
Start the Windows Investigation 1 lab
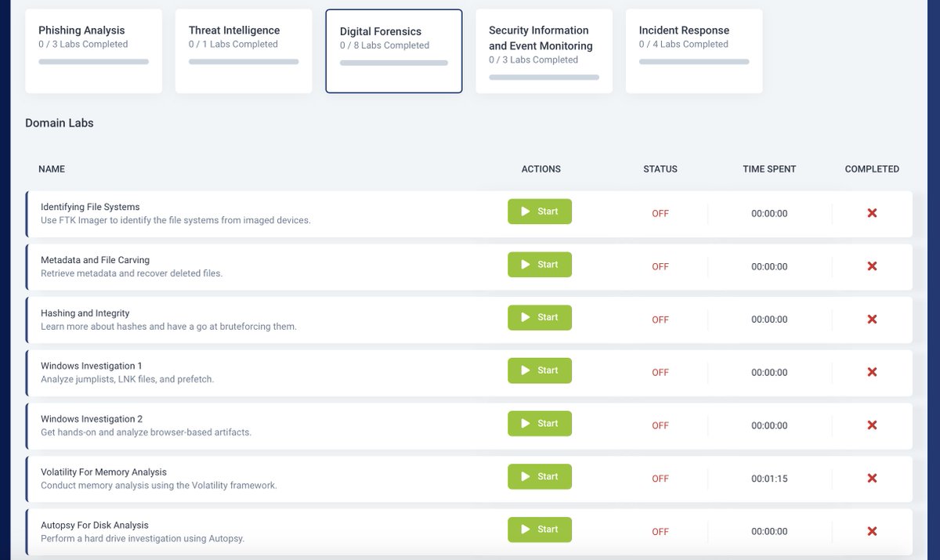540,370
